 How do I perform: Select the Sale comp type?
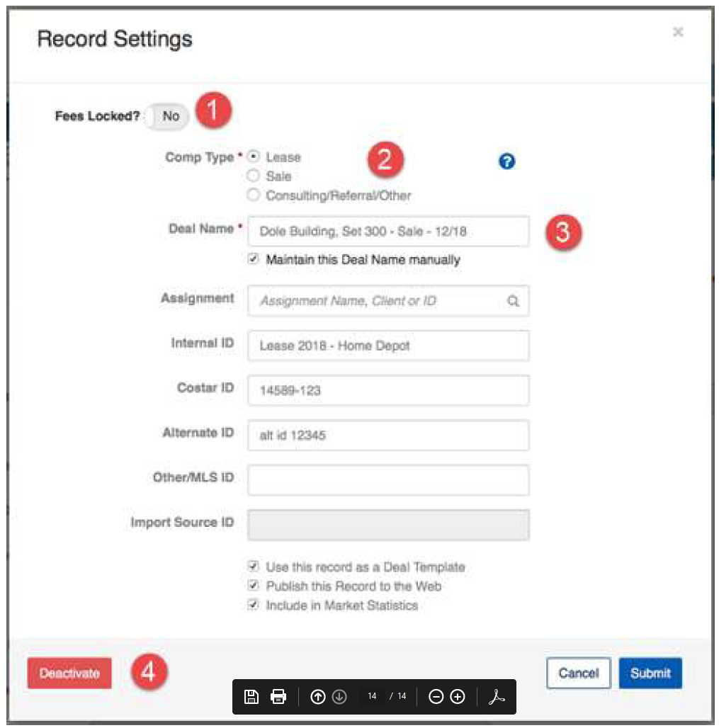tap(253, 176)
